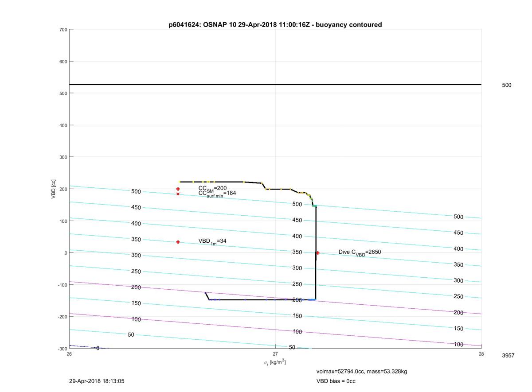Click the 'Dive C VBD=2650' annotation
The width and height of the screenshot is (532, 392).
(x=360, y=252)
